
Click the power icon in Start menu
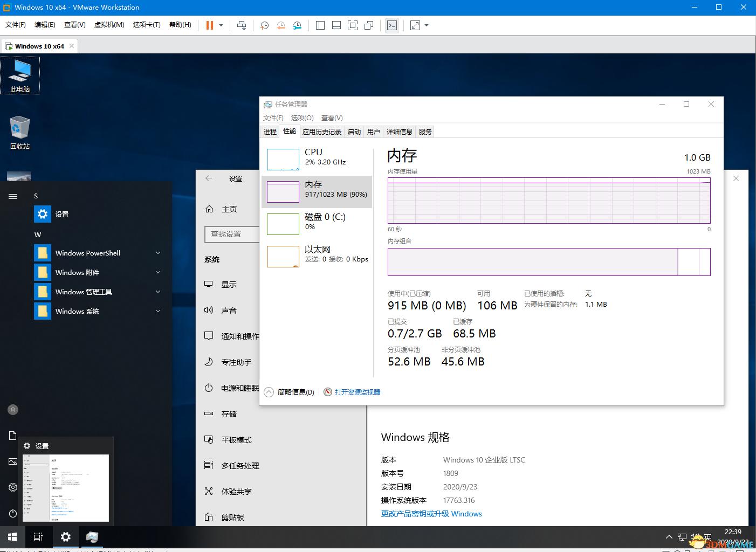pos(13,513)
